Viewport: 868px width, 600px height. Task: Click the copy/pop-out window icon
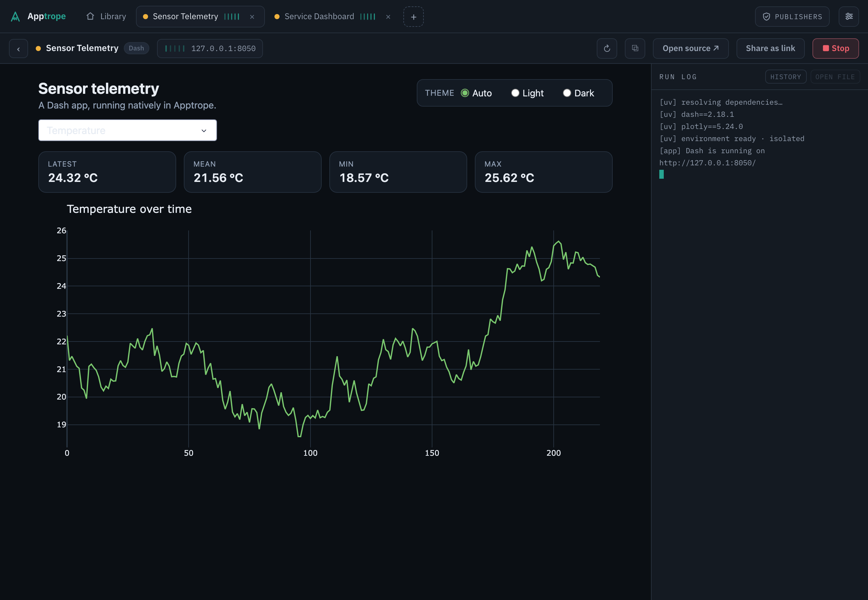pyautogui.click(x=635, y=49)
